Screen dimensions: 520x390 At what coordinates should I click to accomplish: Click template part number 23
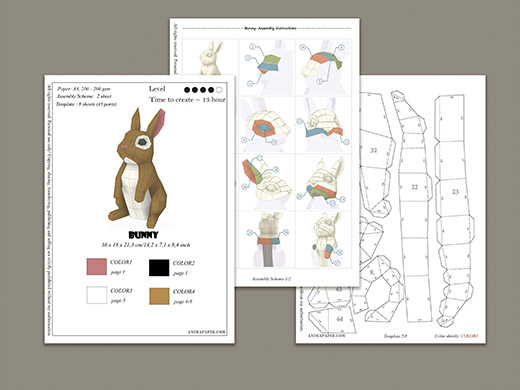tap(455, 192)
